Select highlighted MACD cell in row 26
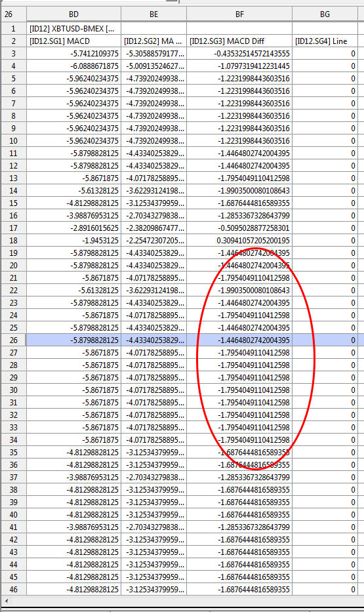The height and width of the screenshot is (612, 364). (73, 340)
